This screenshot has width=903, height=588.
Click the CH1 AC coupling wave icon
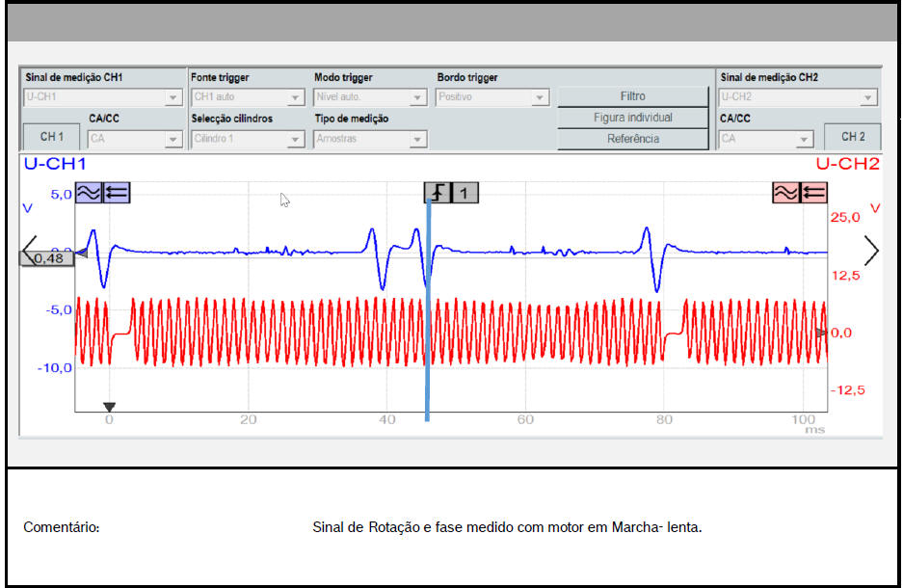[88, 193]
